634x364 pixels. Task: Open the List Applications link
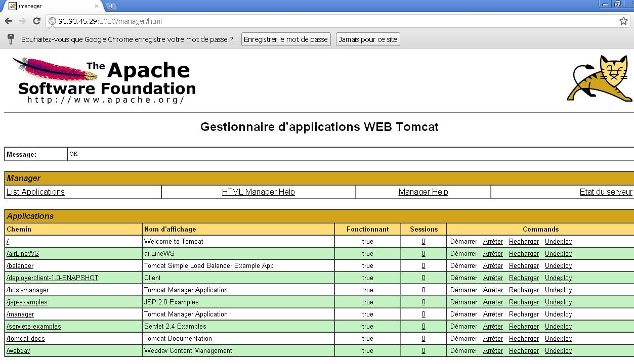(35, 192)
